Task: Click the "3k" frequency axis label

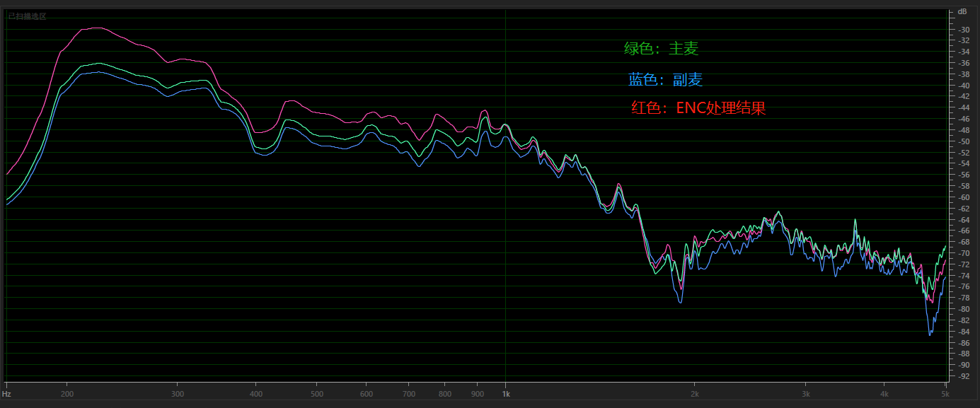Action: [x=806, y=394]
